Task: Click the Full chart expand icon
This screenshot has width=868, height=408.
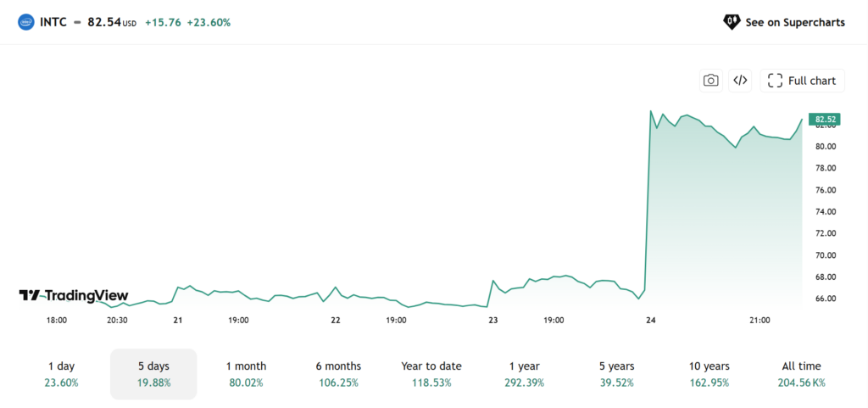Action: tap(775, 81)
